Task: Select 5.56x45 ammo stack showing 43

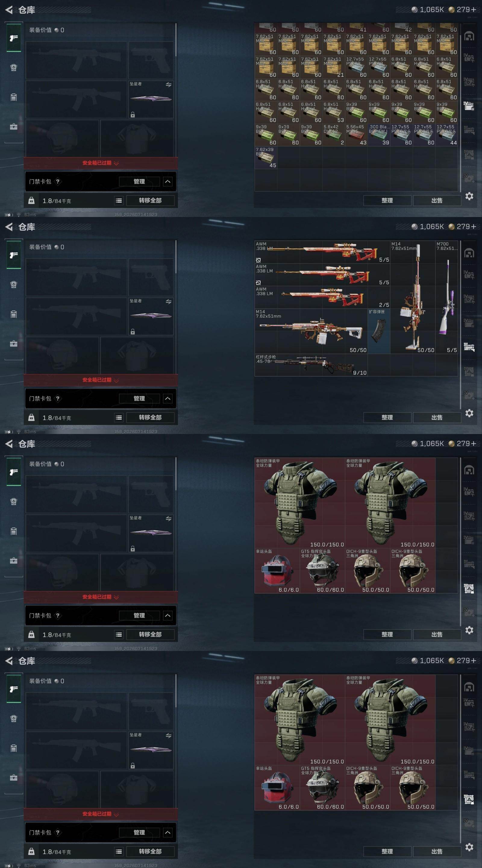Action: 356,135
